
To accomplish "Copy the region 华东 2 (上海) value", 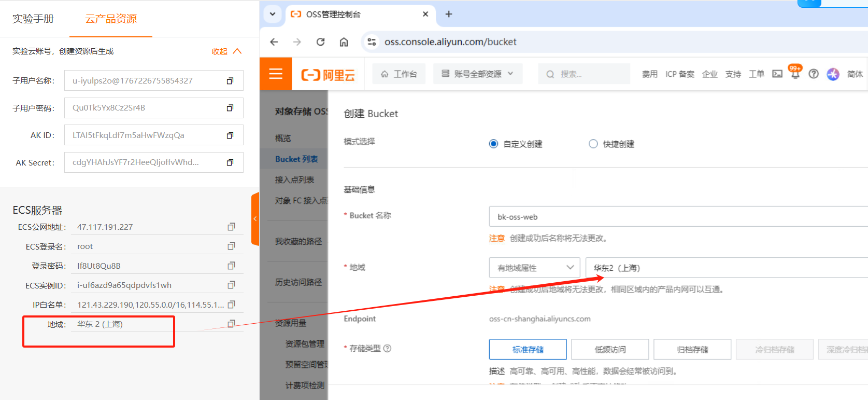I will tap(231, 324).
